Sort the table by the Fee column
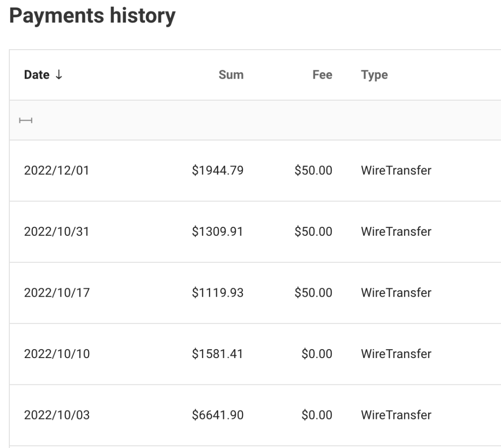501x448 pixels. 323,74
